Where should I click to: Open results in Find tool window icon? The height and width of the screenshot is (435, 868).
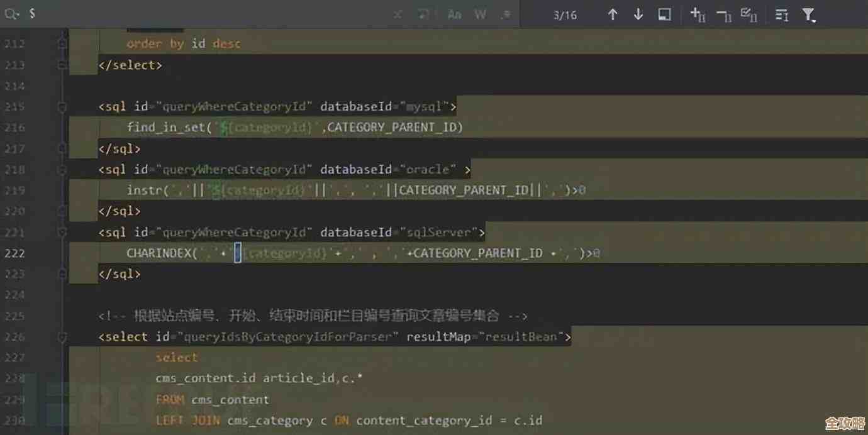click(664, 14)
